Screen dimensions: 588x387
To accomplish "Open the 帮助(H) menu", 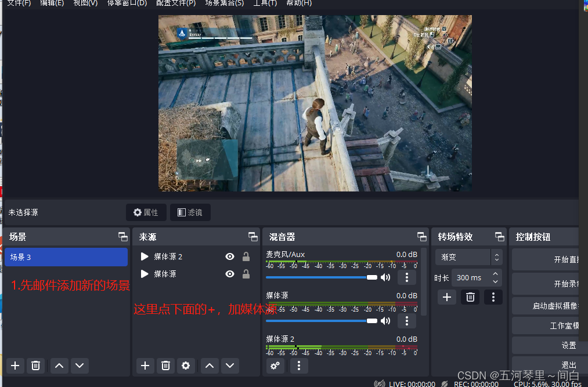I will [299, 3].
